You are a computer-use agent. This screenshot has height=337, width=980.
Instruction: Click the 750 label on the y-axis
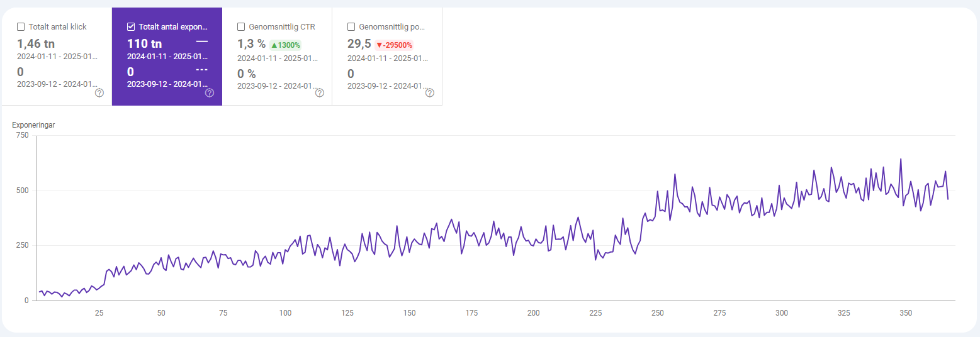(x=23, y=135)
